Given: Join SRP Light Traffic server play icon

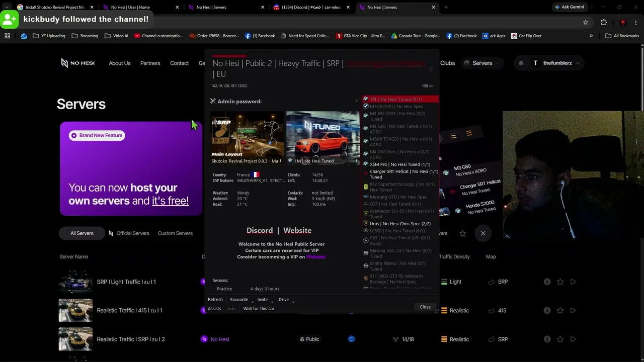Looking at the screenshot, I should click(x=573, y=282).
